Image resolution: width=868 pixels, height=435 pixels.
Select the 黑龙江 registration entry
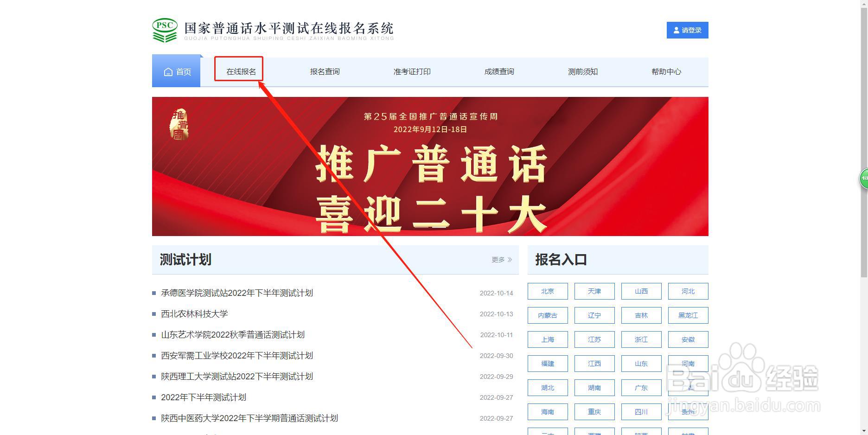pos(688,315)
